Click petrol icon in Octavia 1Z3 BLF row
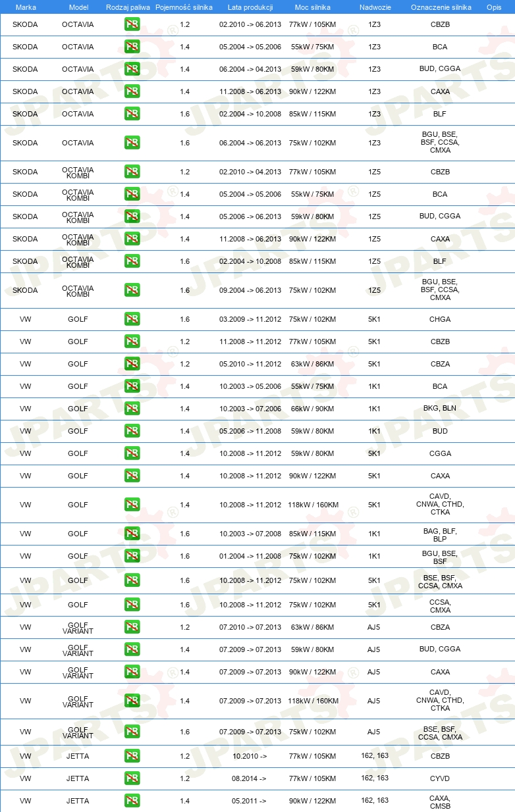 (132, 114)
